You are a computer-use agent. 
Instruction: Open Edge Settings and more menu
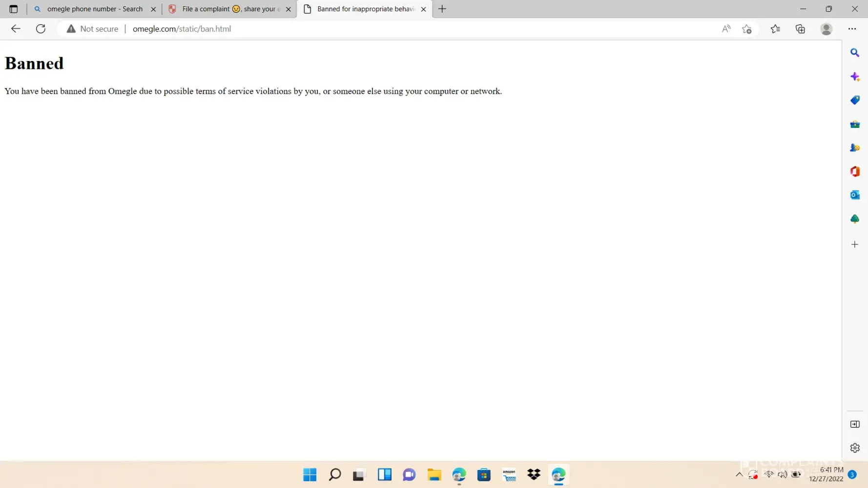pos(852,29)
